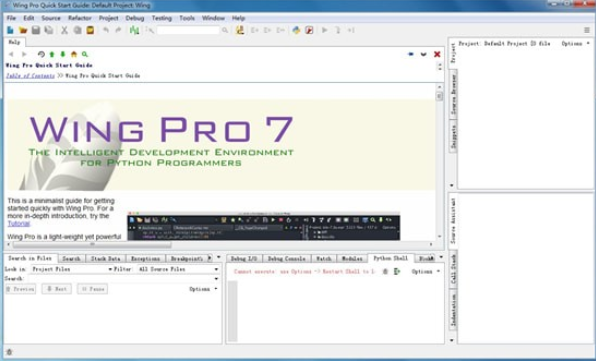Image resolution: width=596 pixels, height=361 pixels.
Task: Copy selection with the toolbar copy icon
Action: (x=78, y=30)
